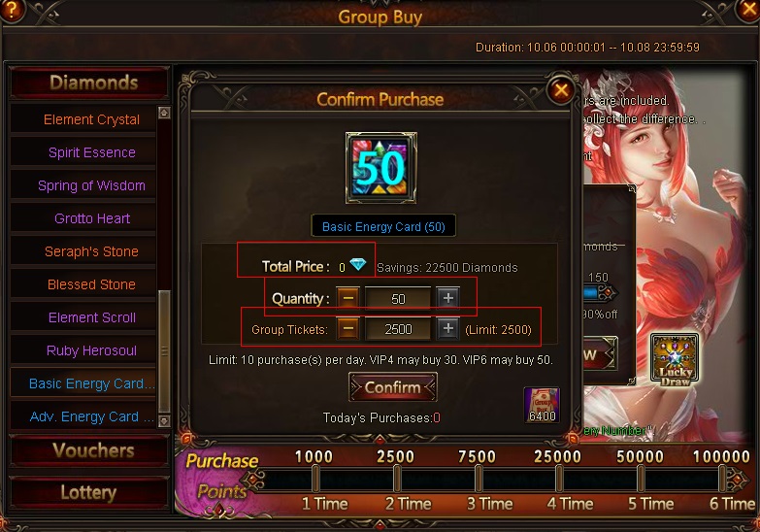Viewport: 760px width, 532px height.
Task: Click the Group Buy ticket icon showing 6400
Action: point(542,405)
